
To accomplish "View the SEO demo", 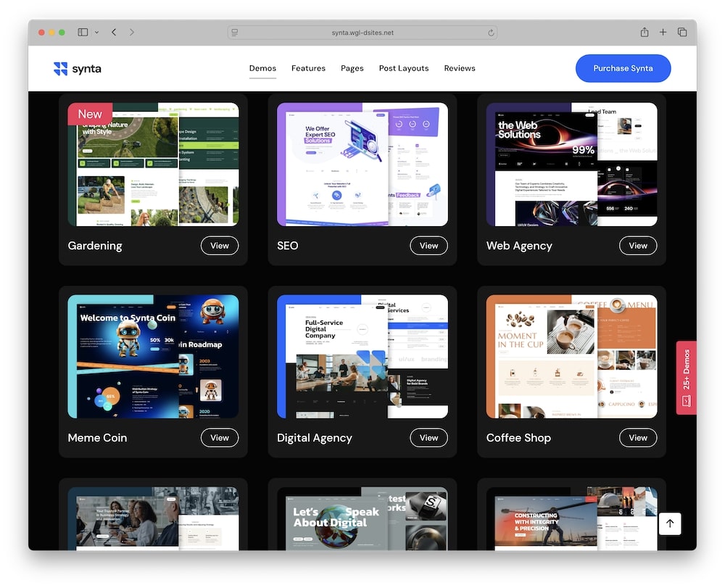I will [x=428, y=246].
